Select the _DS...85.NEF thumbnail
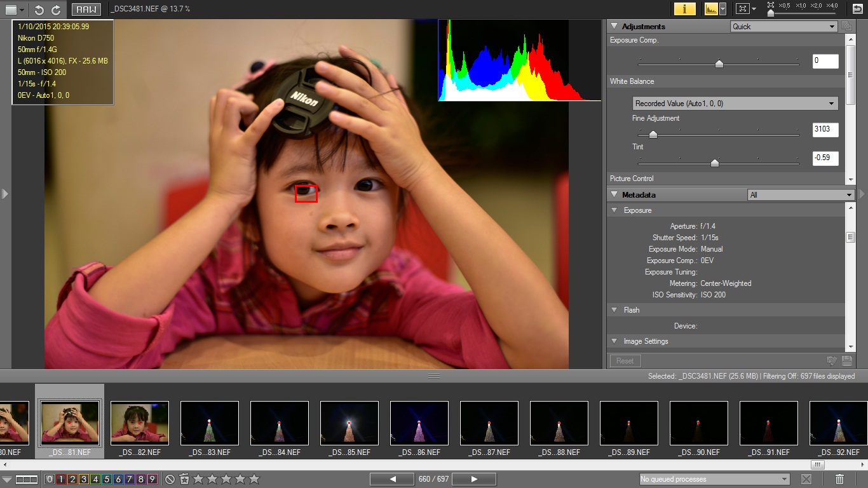868x488 pixels. coord(349,423)
